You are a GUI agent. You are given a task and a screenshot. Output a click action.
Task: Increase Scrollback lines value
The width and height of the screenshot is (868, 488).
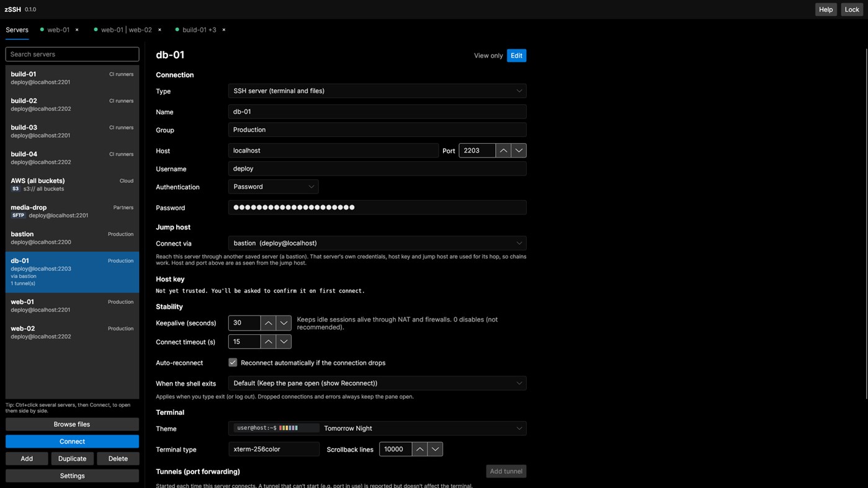click(419, 449)
